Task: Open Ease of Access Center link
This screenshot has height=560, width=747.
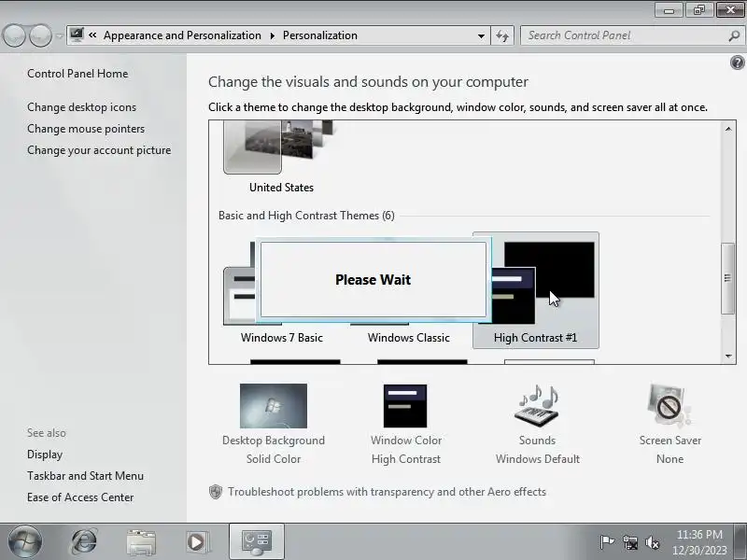Action: [x=80, y=497]
